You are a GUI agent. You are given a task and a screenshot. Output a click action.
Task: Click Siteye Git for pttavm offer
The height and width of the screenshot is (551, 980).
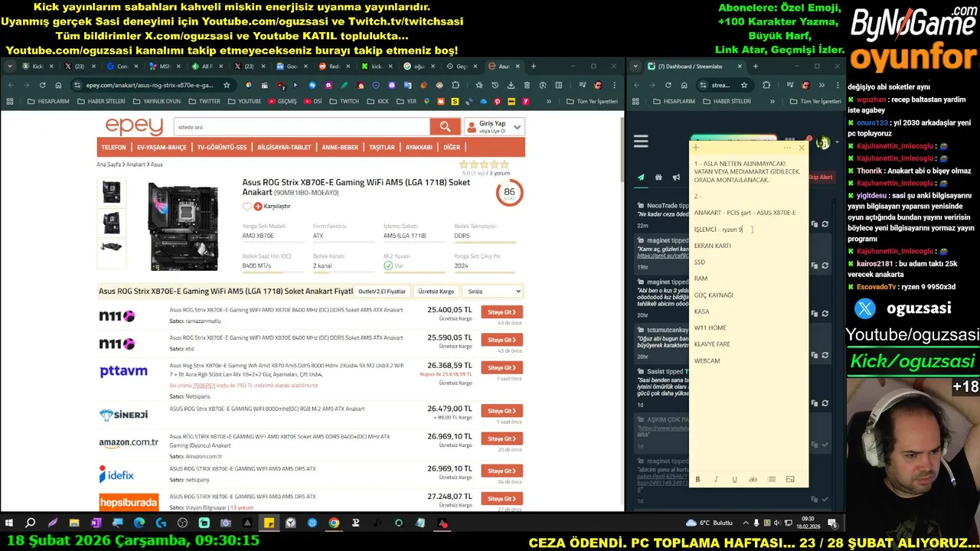pyautogui.click(x=501, y=368)
